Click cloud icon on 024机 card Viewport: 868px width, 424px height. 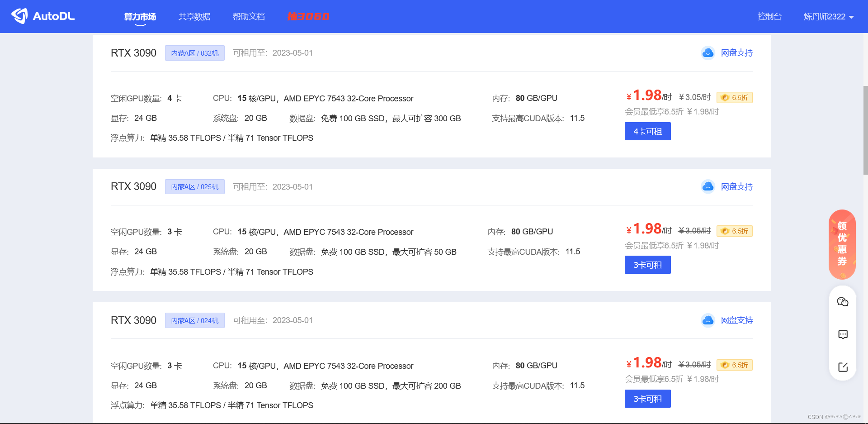pos(708,320)
